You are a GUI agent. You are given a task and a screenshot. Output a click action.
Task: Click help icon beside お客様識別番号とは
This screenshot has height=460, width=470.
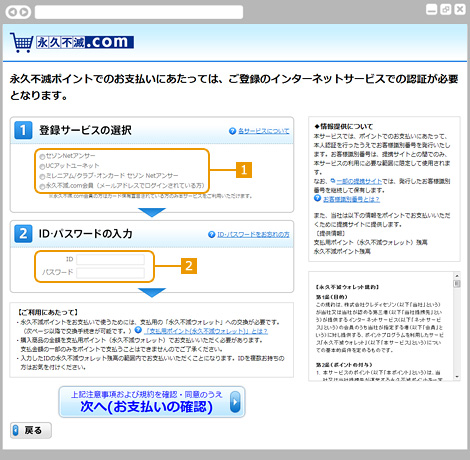click(317, 198)
